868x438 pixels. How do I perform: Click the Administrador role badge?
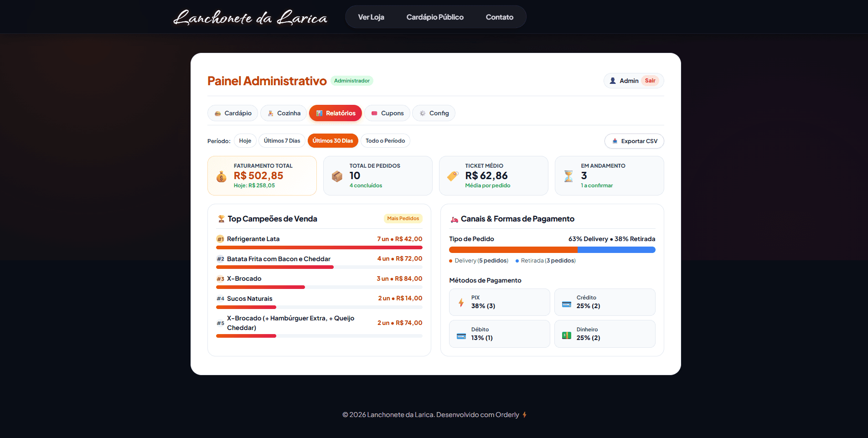pos(352,81)
